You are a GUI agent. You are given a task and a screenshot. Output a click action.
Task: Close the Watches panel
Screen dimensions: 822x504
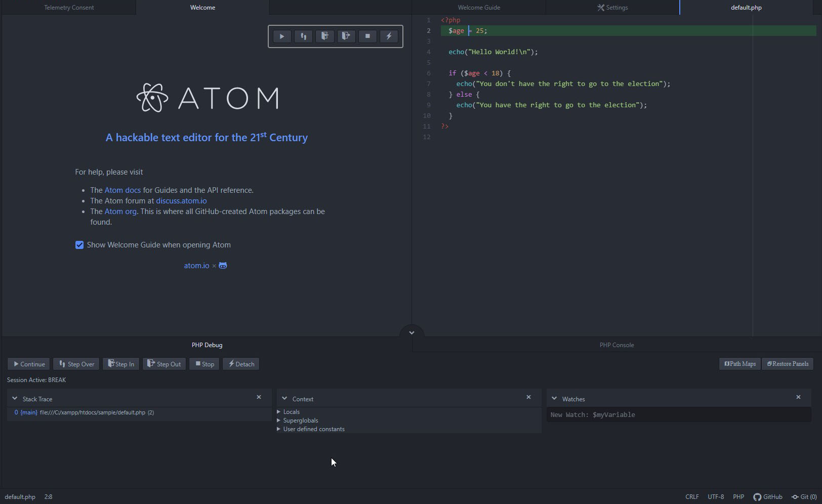(x=798, y=397)
